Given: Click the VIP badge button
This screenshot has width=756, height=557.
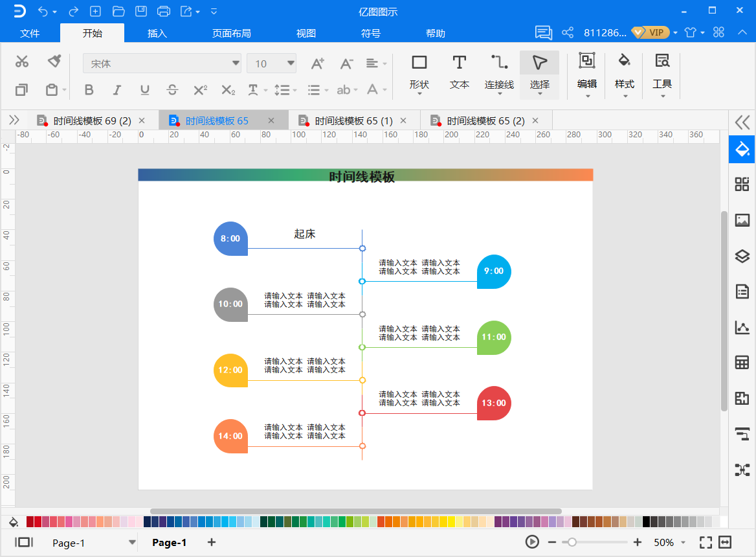Looking at the screenshot, I should point(650,32).
